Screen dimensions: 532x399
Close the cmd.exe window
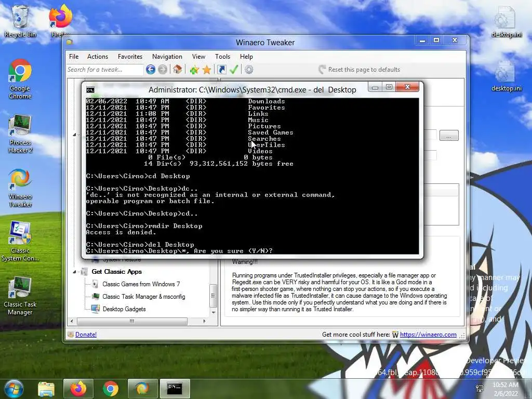pyautogui.click(x=407, y=87)
